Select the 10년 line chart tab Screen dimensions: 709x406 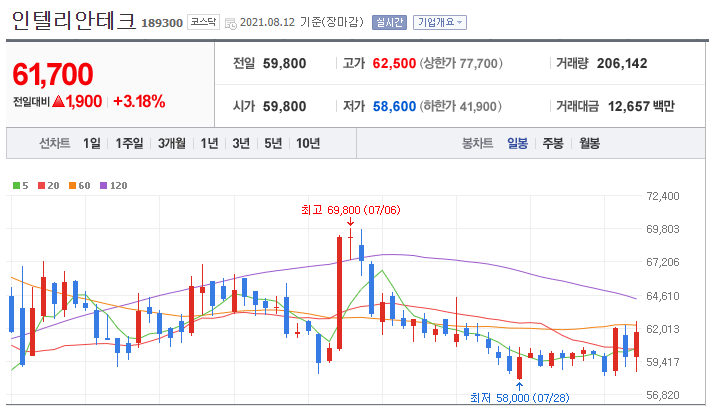tap(308, 143)
